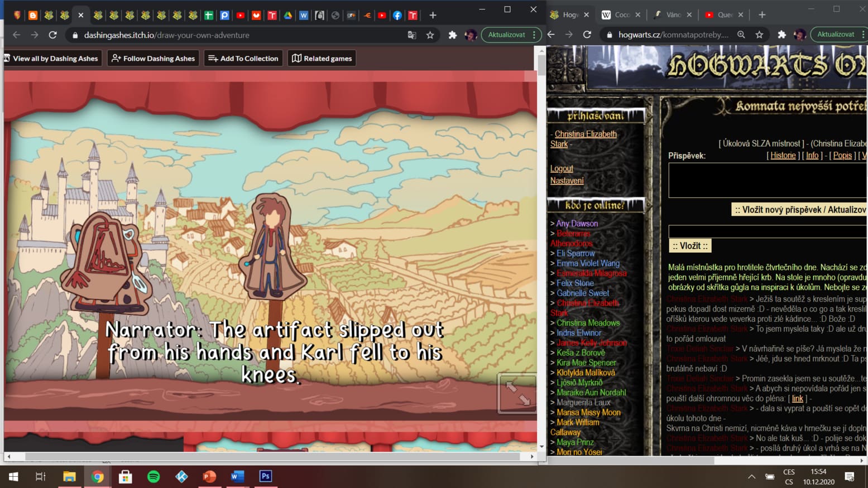The image size is (868, 488).
Task: Click the itch.io page vertical scrollbar thumb
Action: (541, 65)
